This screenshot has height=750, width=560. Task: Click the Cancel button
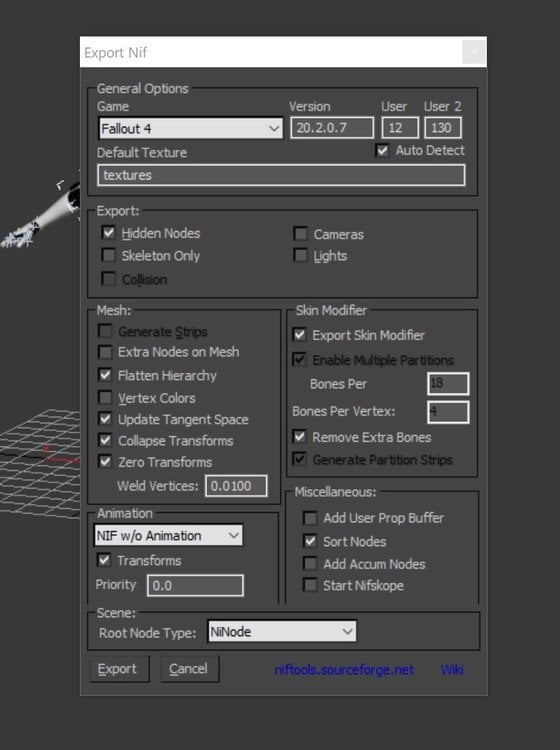[x=189, y=669]
